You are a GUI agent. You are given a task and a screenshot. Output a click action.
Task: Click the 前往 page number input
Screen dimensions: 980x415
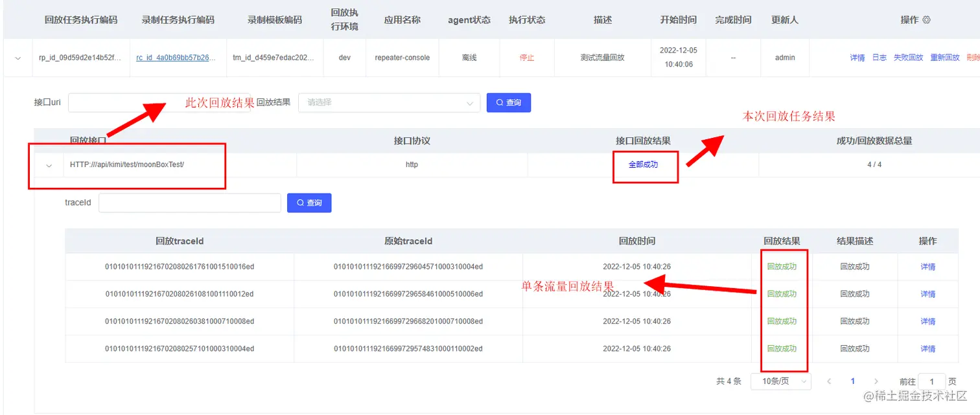point(932,381)
